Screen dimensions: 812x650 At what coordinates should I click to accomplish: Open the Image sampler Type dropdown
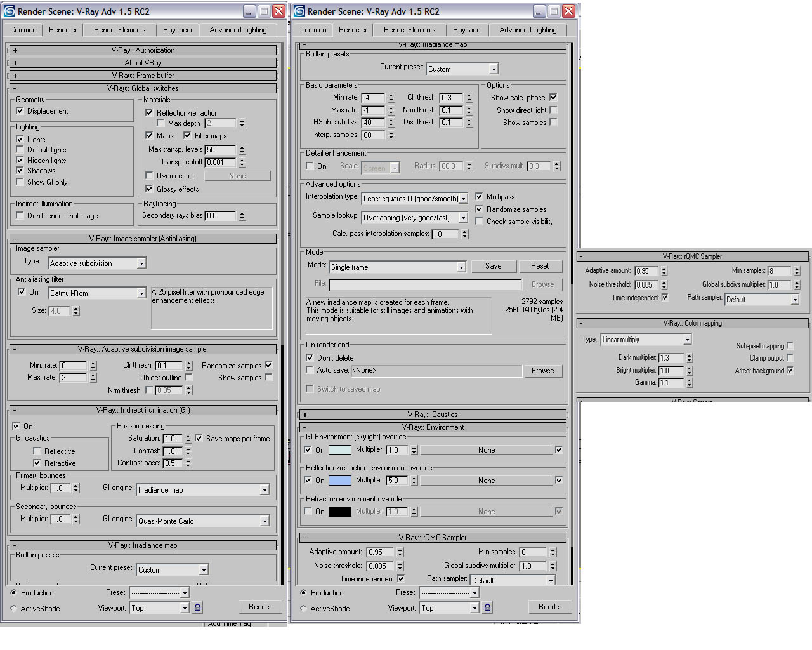click(x=98, y=263)
